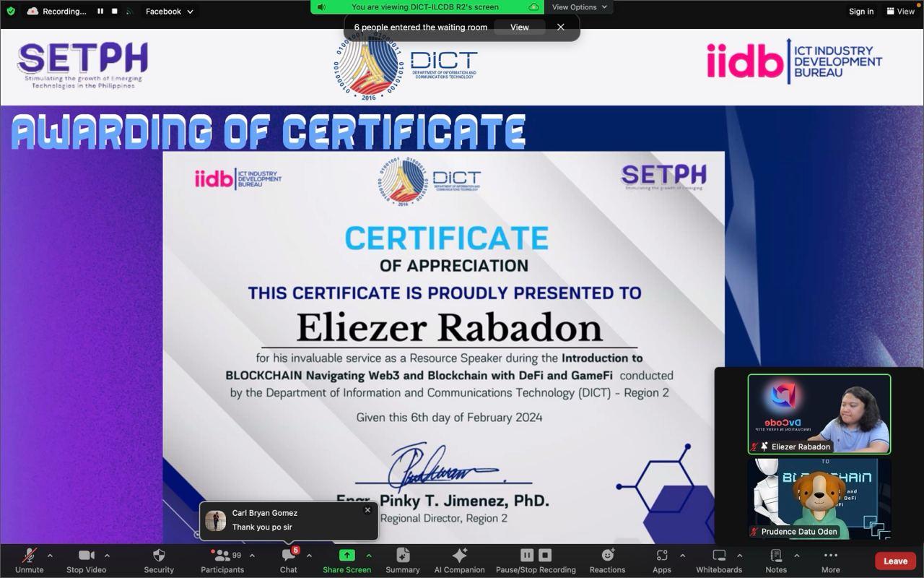The width and height of the screenshot is (924, 578).
Task: Open the Reactions menu
Action: pyautogui.click(x=607, y=561)
